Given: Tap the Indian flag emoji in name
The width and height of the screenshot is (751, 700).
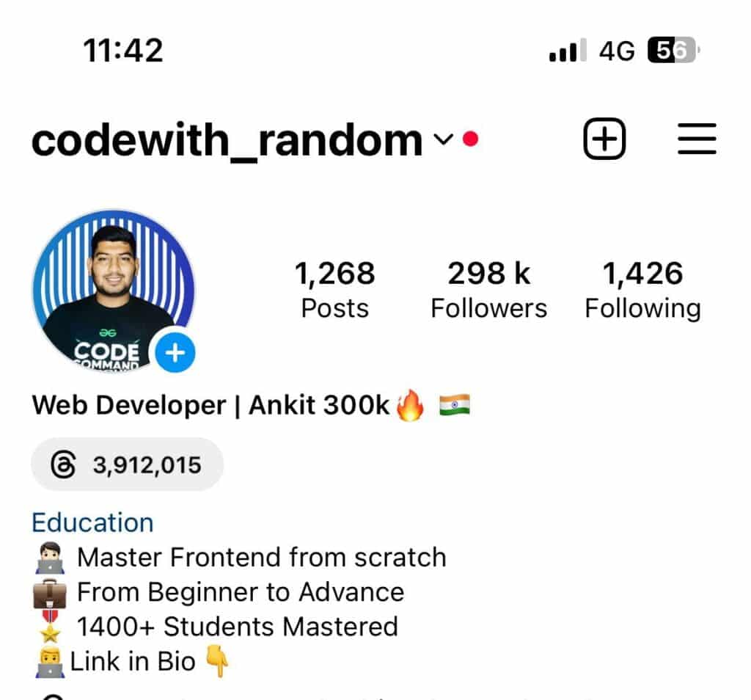Looking at the screenshot, I should pyautogui.click(x=455, y=405).
